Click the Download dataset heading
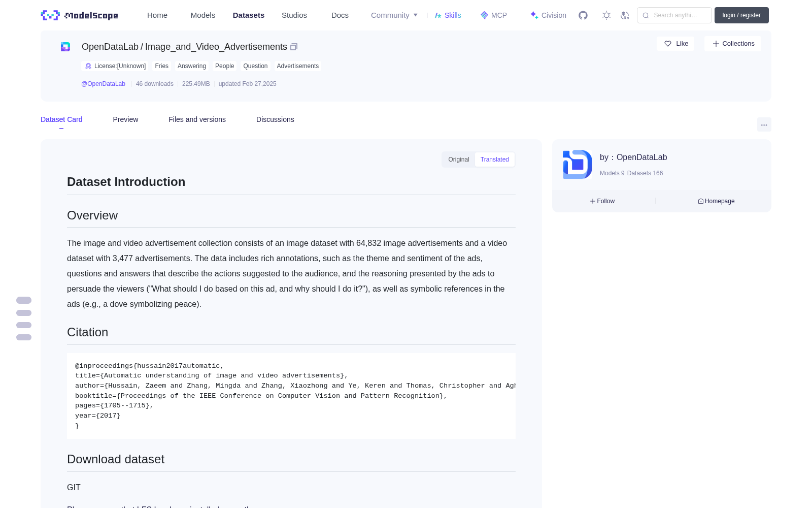Image resolution: width=812 pixels, height=508 pixels. pyautogui.click(x=116, y=459)
